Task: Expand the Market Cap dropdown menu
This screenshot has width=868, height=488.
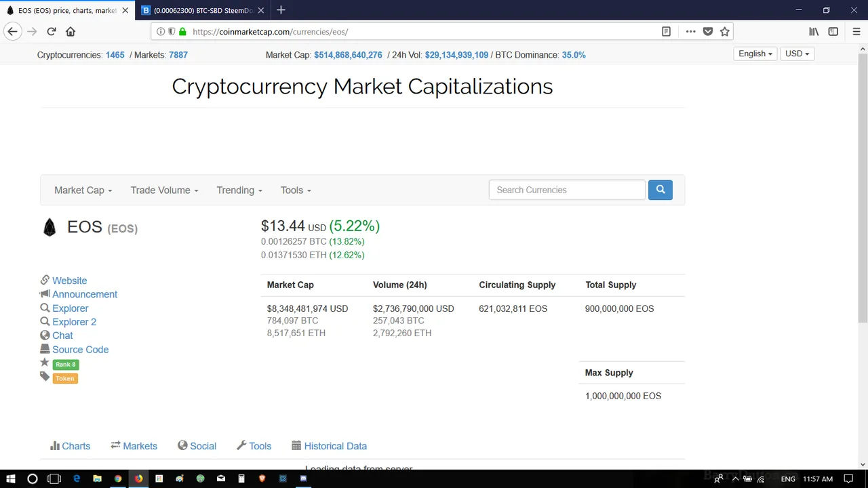Action: pyautogui.click(x=83, y=190)
